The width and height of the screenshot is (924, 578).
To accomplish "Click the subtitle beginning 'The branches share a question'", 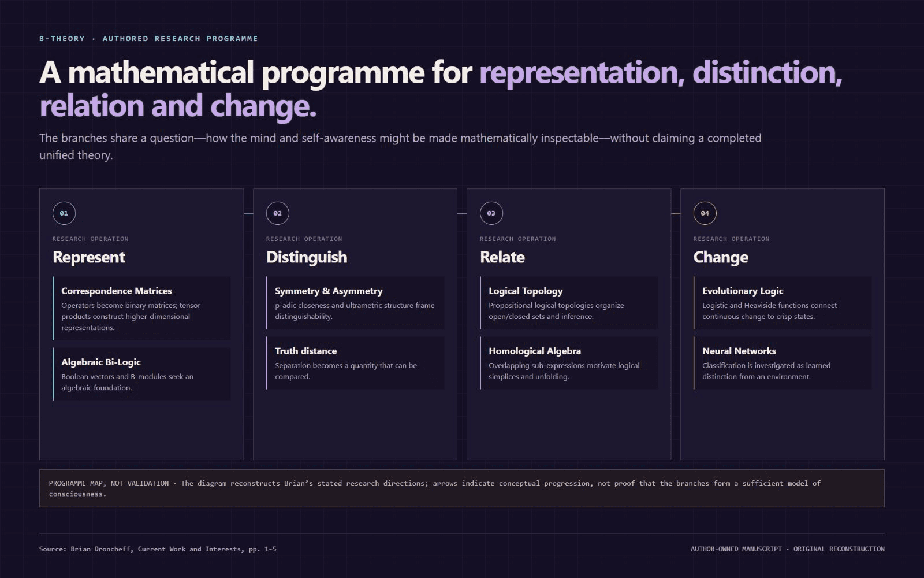I will 400,146.
